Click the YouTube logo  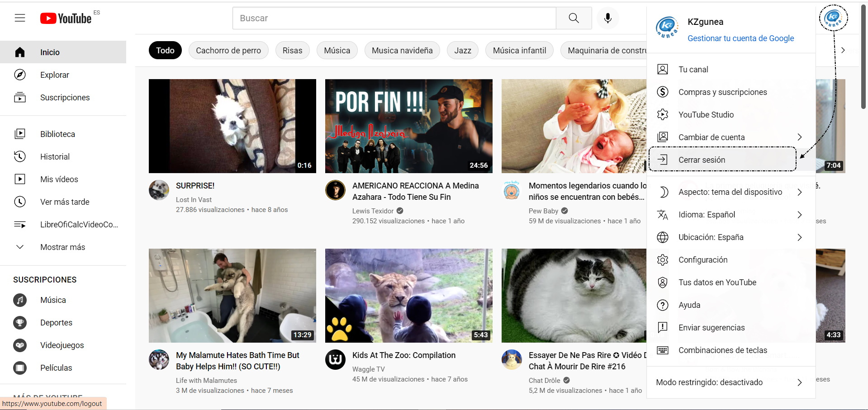pyautogui.click(x=66, y=18)
